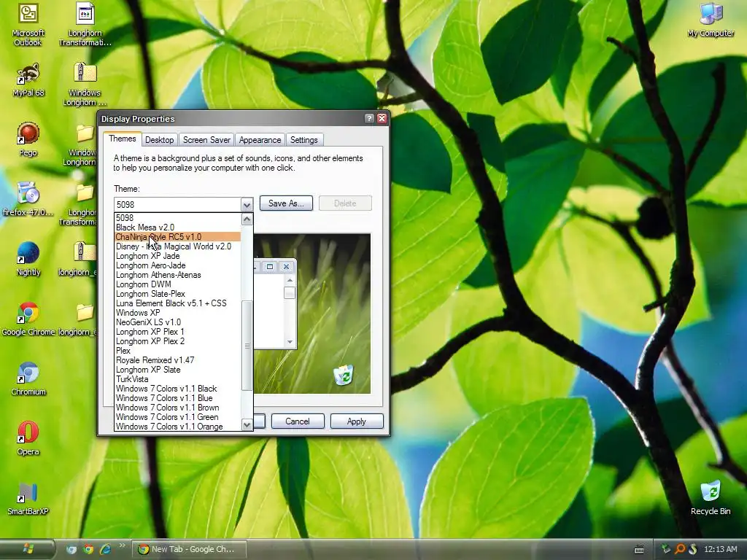Select the NeoGeniX LS v1.0 theme

tap(178, 322)
